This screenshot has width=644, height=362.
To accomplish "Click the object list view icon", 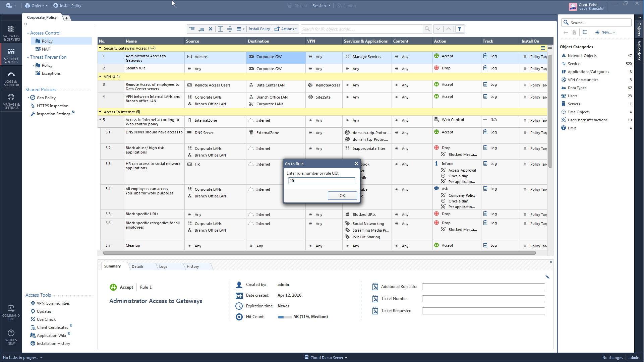I will [x=584, y=32].
